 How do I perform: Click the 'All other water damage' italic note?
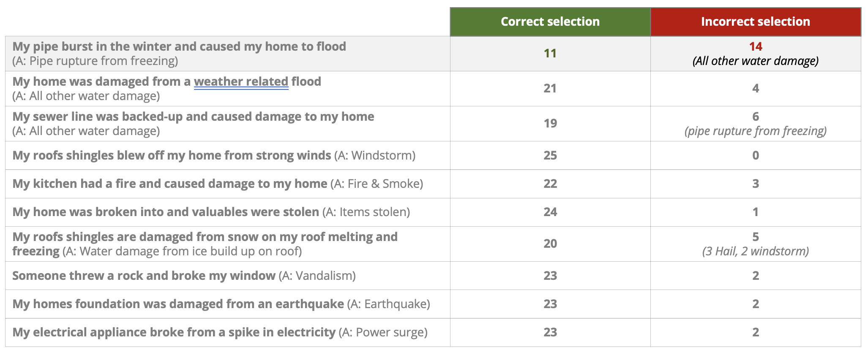coord(755,61)
